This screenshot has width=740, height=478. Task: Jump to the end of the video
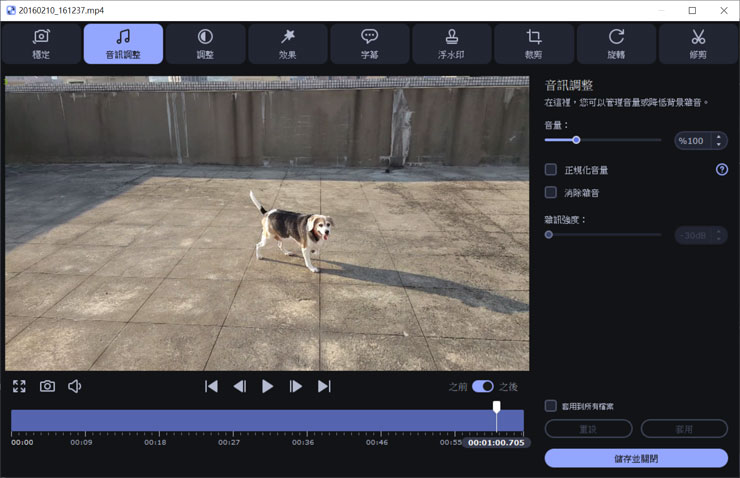click(x=324, y=386)
